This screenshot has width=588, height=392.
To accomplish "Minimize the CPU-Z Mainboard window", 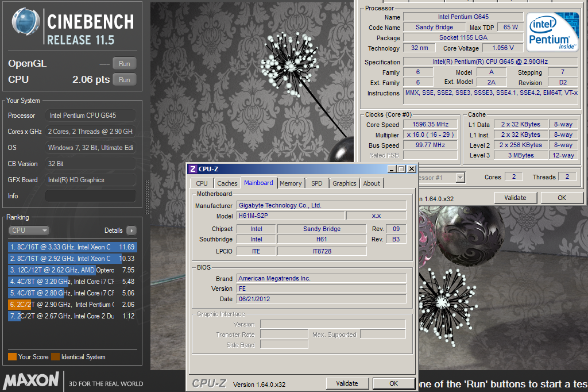I will pos(392,169).
